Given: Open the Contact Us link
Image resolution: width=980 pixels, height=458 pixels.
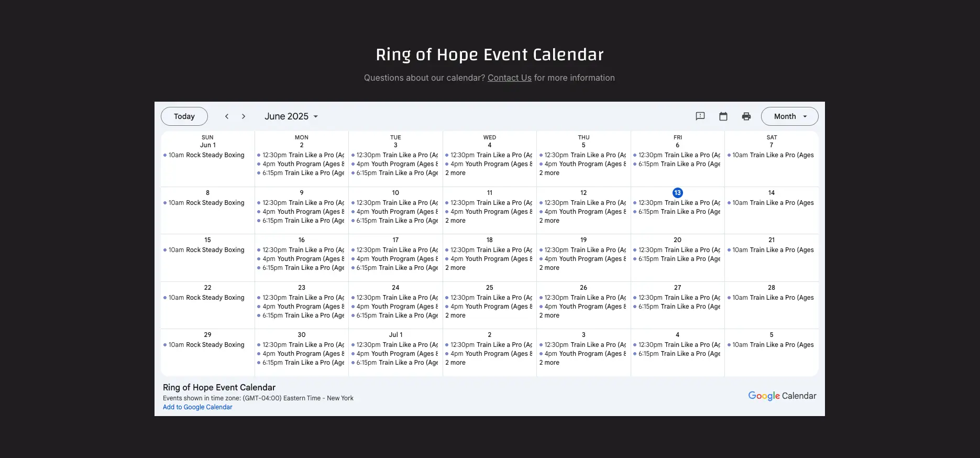Looking at the screenshot, I should [x=510, y=78].
